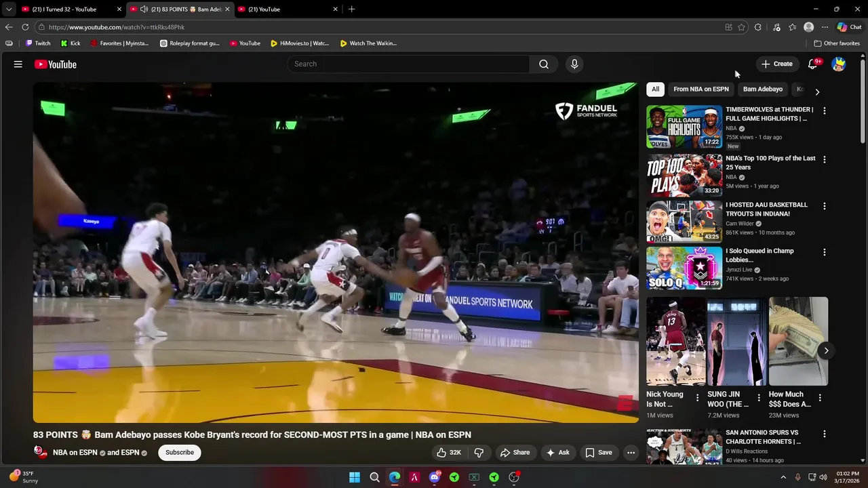Open the tab search dropdown
The height and width of the screenshot is (488, 868).
pyautogui.click(x=8, y=9)
